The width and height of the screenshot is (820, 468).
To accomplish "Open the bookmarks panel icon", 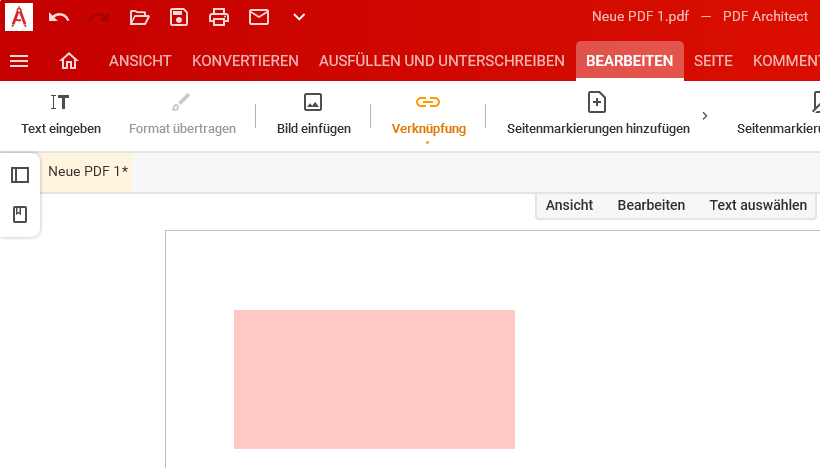I will pos(20,214).
